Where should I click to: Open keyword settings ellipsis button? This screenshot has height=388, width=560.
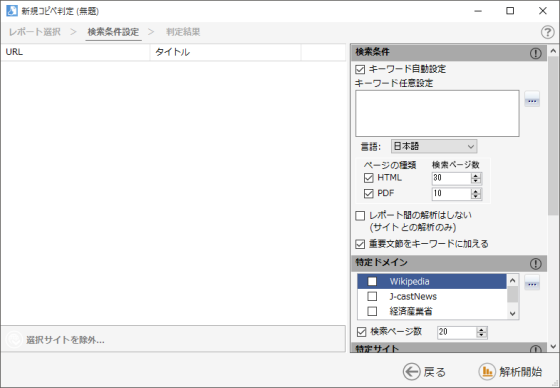(x=532, y=99)
